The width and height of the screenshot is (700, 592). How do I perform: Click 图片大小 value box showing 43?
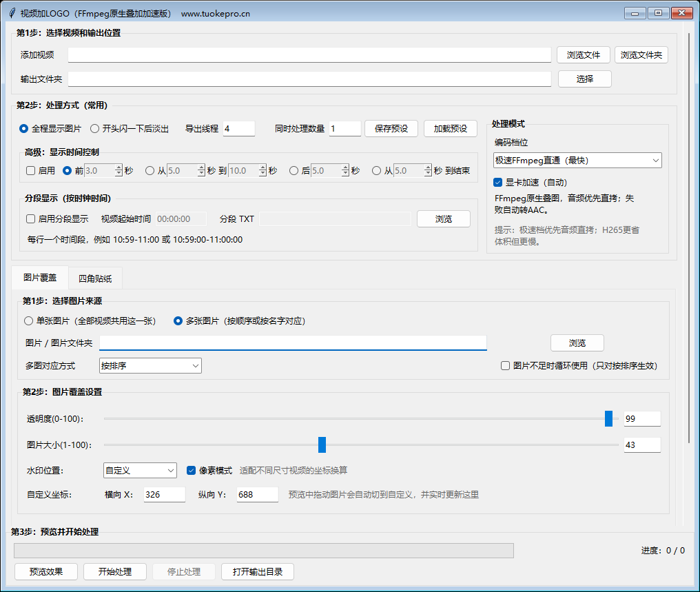click(642, 445)
